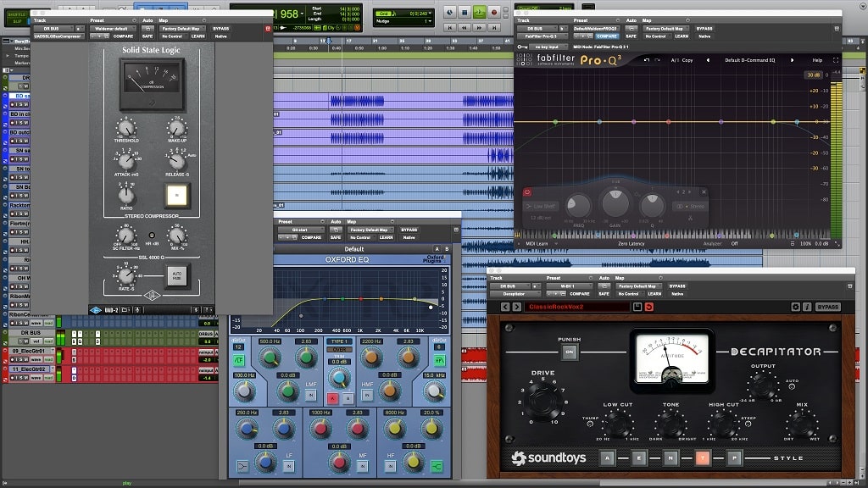Screen dimensions: 868x488
Task: Click TYPE 1 button in Oxford EQ
Action: (x=339, y=341)
